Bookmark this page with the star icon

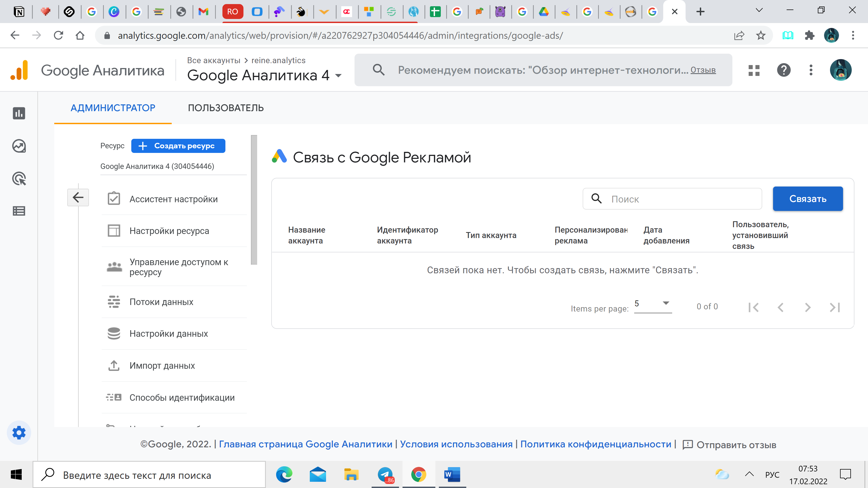(761, 35)
